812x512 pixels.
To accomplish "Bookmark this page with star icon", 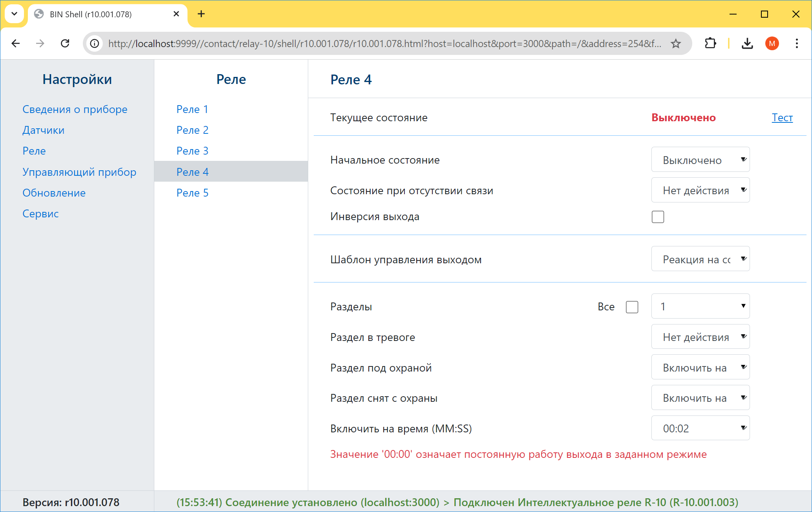I will tap(676, 44).
